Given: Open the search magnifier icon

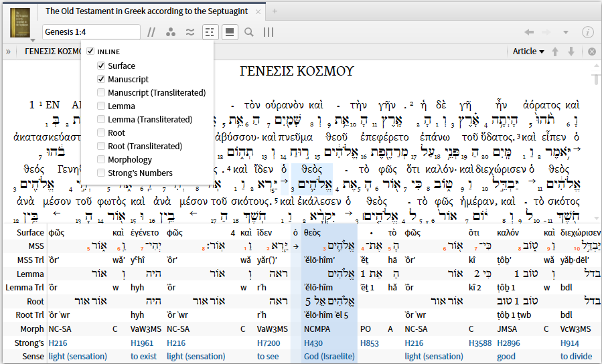Looking at the screenshot, I should (249, 32).
